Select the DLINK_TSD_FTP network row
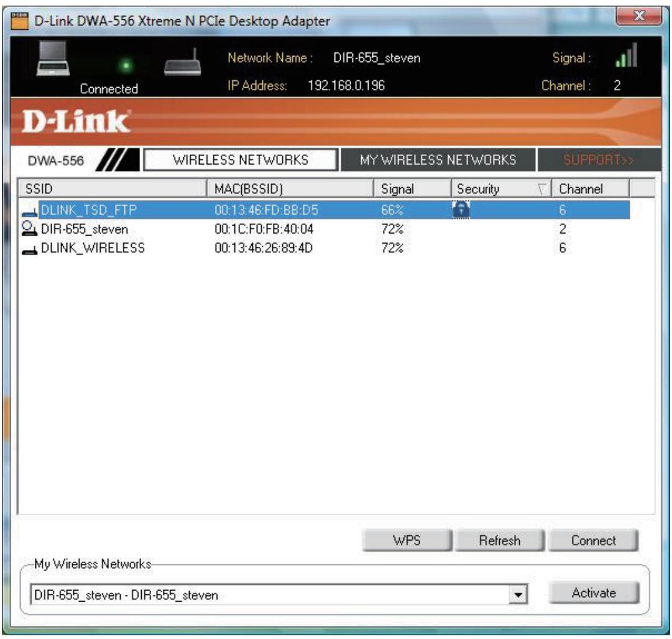Viewport: 672px width, 639px height. point(325,209)
